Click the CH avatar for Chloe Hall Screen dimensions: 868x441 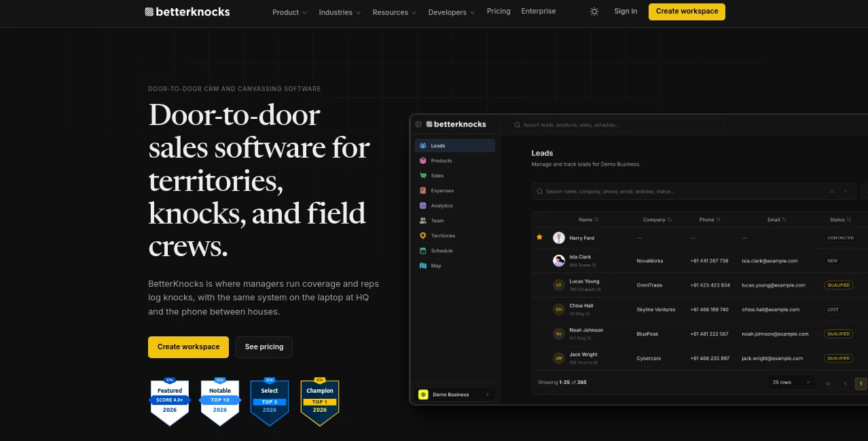click(559, 309)
